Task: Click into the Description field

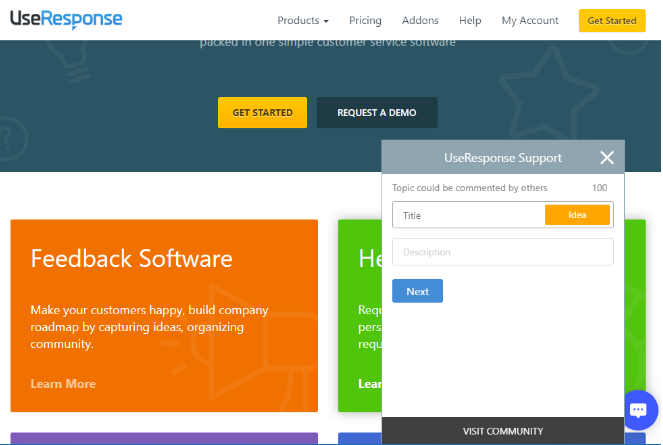Action: pos(503,252)
